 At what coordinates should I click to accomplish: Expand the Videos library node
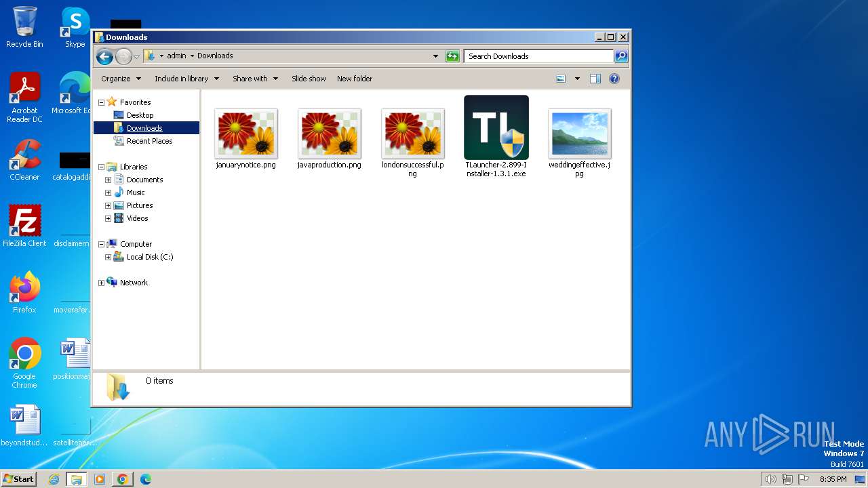coord(108,218)
